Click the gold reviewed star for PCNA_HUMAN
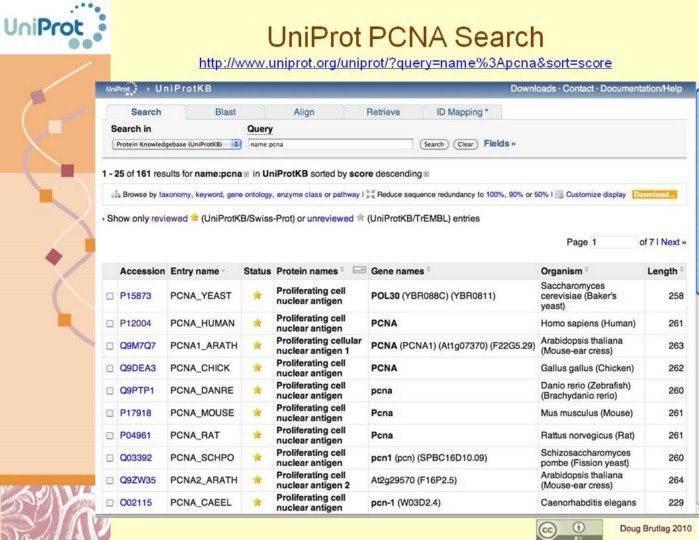This screenshot has width=699, height=540. click(257, 325)
